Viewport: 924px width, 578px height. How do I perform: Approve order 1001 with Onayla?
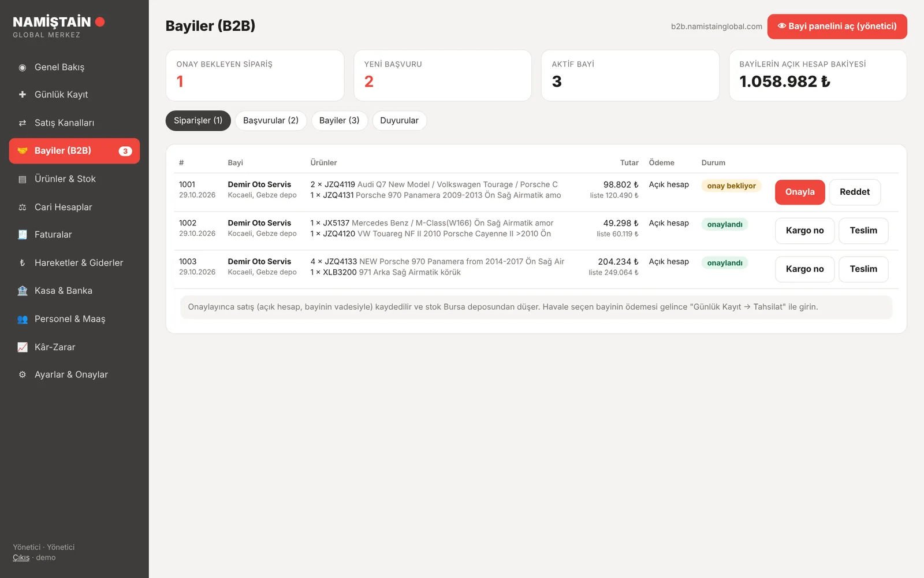click(x=800, y=192)
